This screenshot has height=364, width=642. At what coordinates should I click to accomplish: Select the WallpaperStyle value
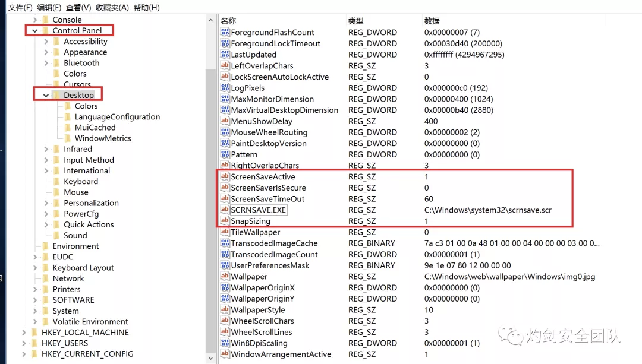(x=258, y=309)
